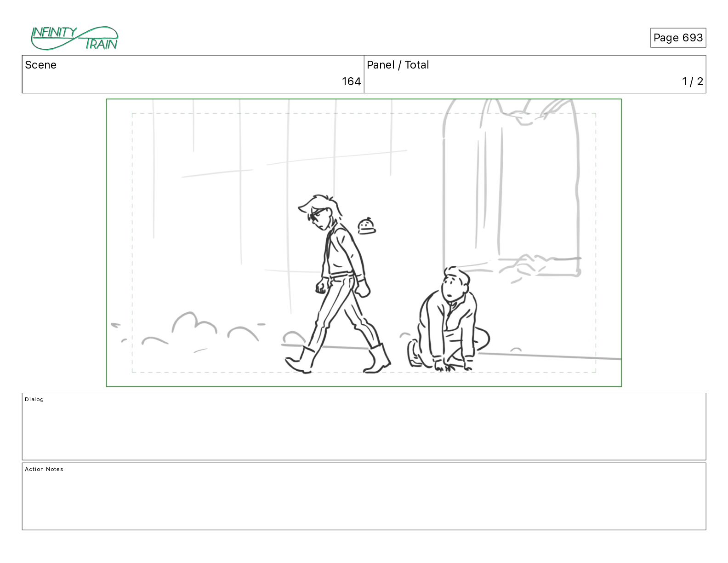This screenshot has height=563, width=728.
Task: Click inside the Dialog box
Action: 364,426
